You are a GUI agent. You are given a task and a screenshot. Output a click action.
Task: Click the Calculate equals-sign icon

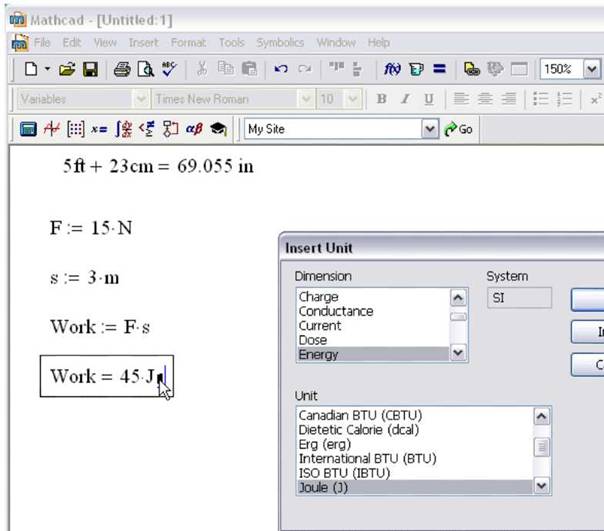438,69
